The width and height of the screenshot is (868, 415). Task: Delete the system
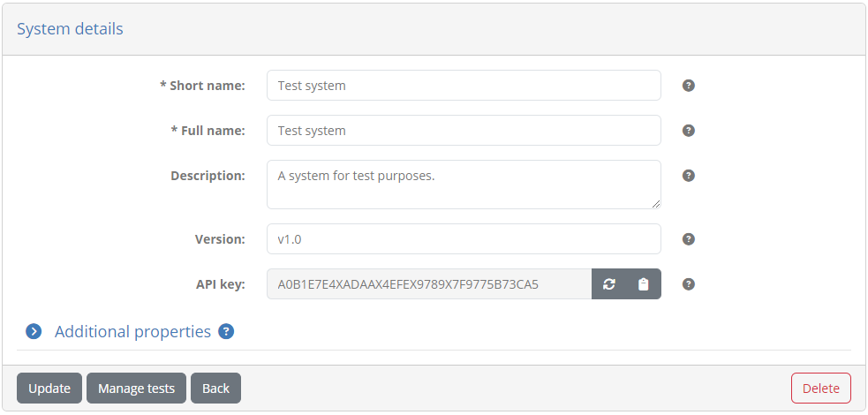coord(821,389)
